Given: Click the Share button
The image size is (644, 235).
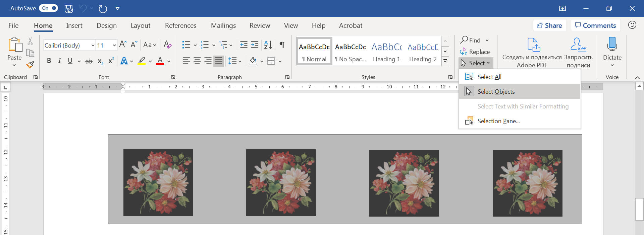Looking at the screenshot, I should [549, 25].
